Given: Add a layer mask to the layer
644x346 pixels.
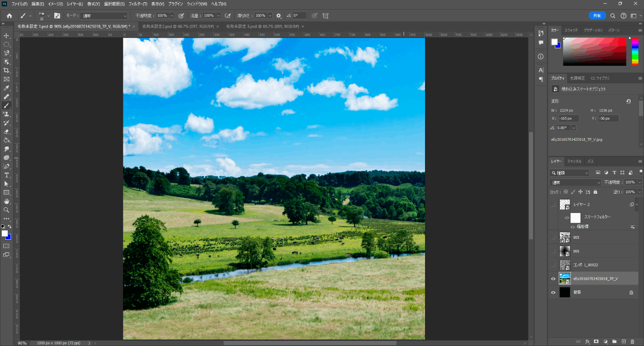Looking at the screenshot, I should click(596, 341).
